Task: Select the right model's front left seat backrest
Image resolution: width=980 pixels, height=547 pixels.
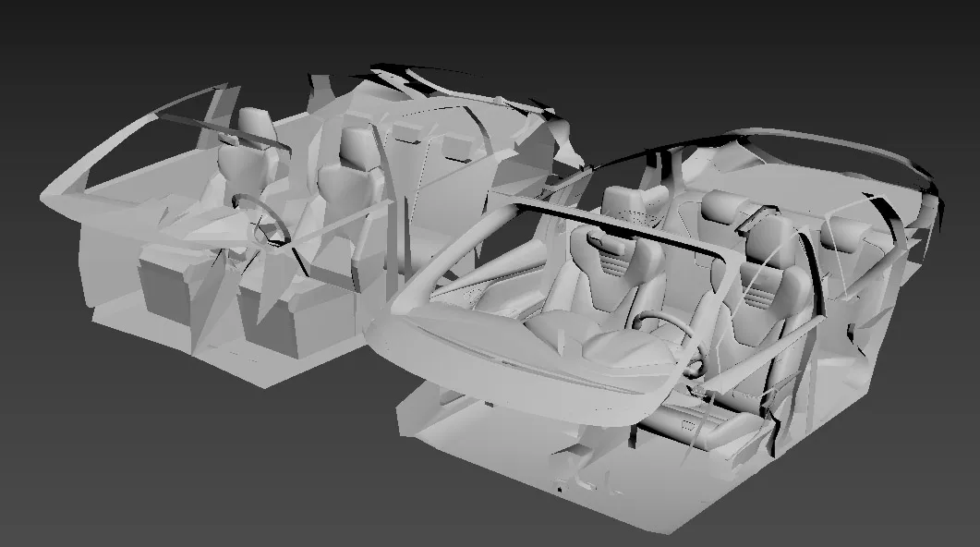Action: point(606,272)
